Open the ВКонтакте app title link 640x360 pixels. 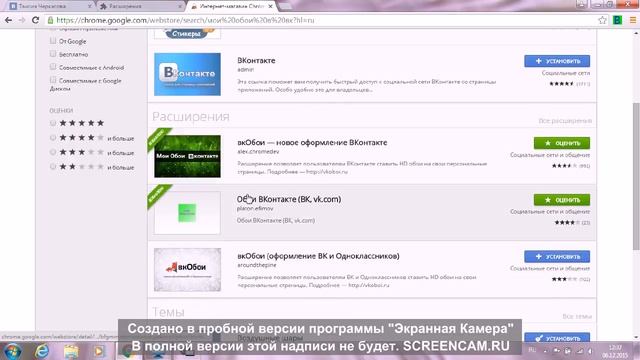pyautogui.click(x=256, y=60)
